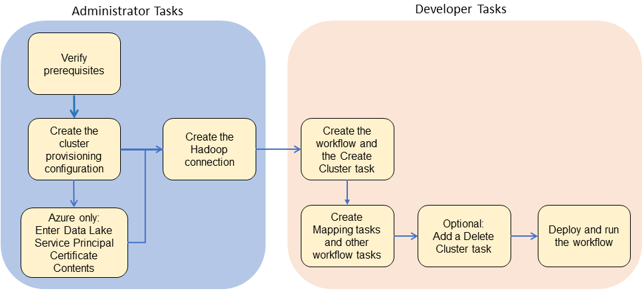The image size is (644, 305).
Task: Click the Verify prerequisites box
Action: point(74,64)
